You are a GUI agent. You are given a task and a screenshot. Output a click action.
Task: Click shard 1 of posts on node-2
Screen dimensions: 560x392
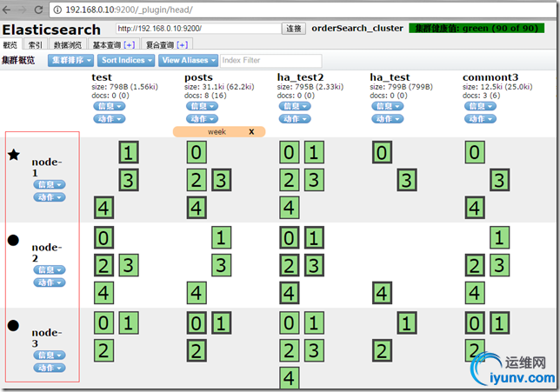(x=222, y=238)
